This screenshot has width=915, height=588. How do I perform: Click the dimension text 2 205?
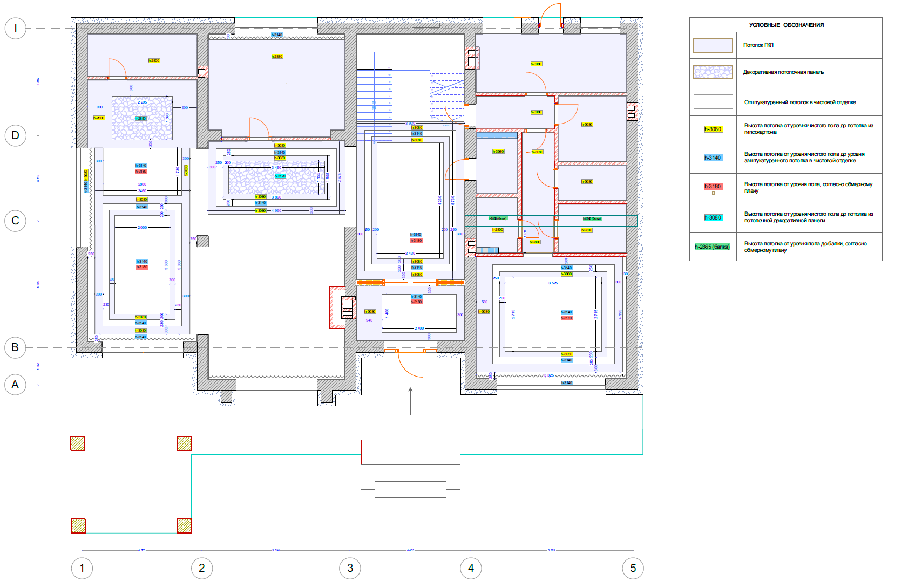142,102
